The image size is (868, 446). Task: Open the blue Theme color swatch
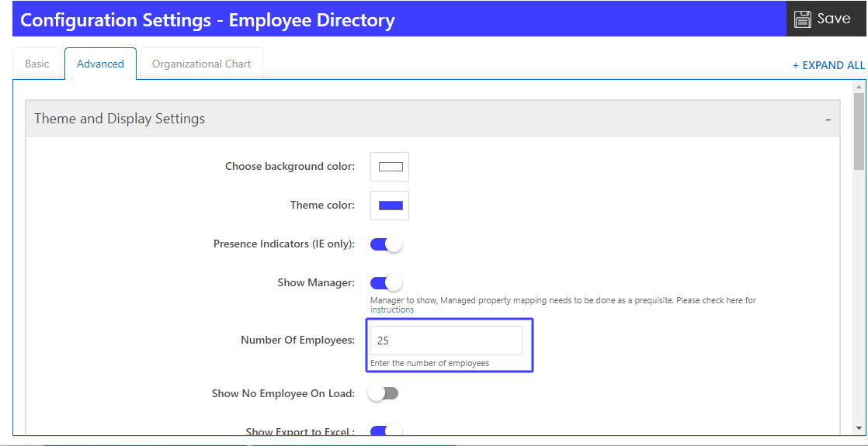(390, 206)
